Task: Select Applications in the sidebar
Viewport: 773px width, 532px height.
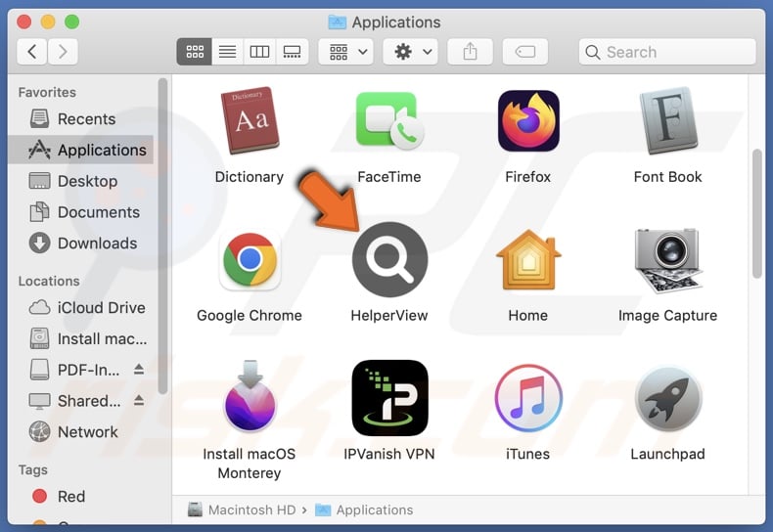Action: coord(81,150)
